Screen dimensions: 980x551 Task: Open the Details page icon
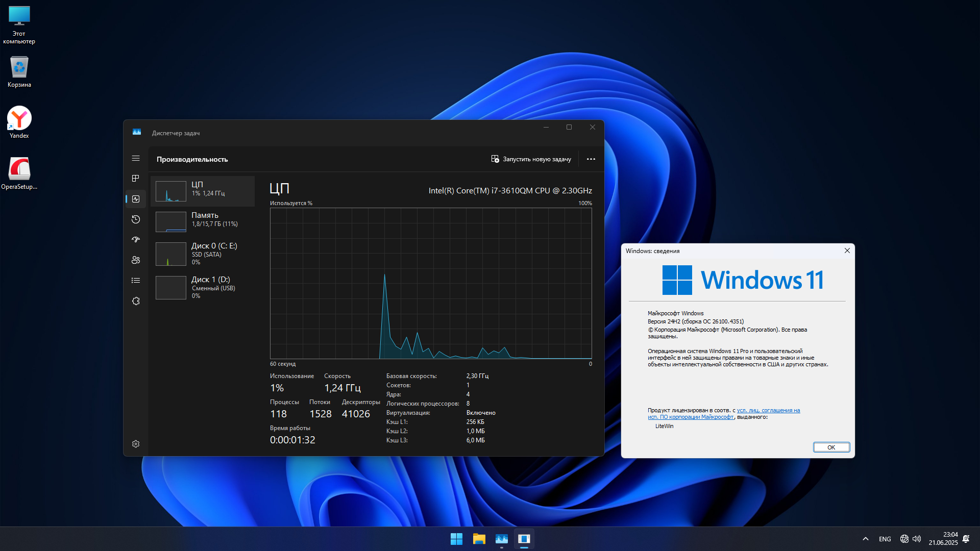[x=136, y=281]
